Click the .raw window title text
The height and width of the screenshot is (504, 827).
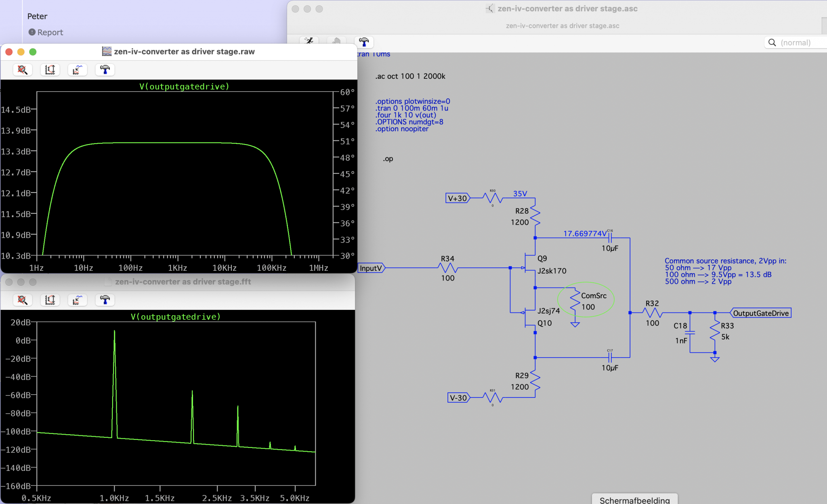(x=184, y=51)
